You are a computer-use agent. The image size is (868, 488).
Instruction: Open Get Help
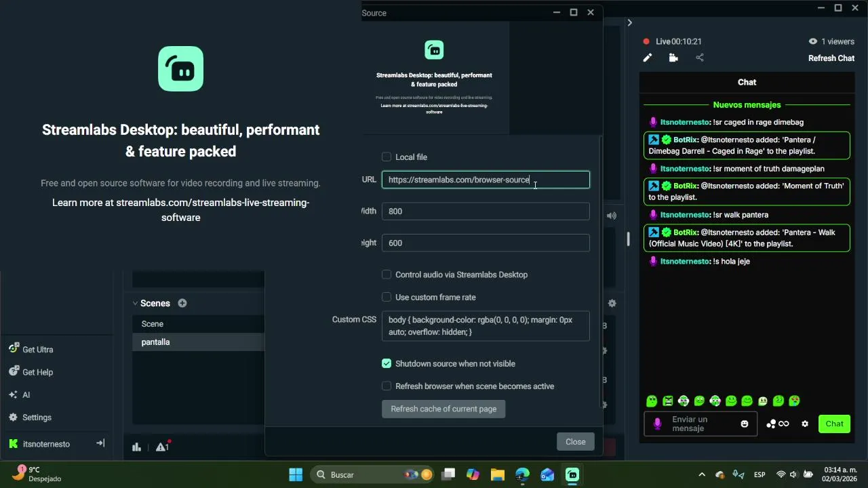tap(32, 372)
